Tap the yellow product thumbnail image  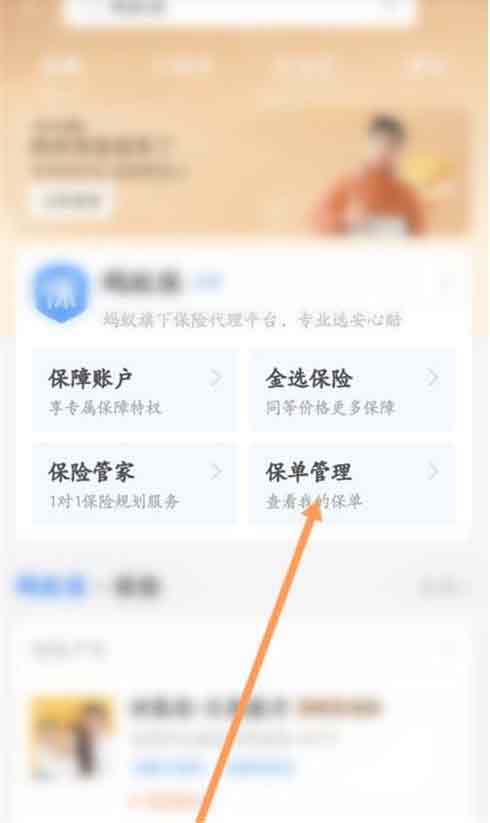click(x=72, y=737)
